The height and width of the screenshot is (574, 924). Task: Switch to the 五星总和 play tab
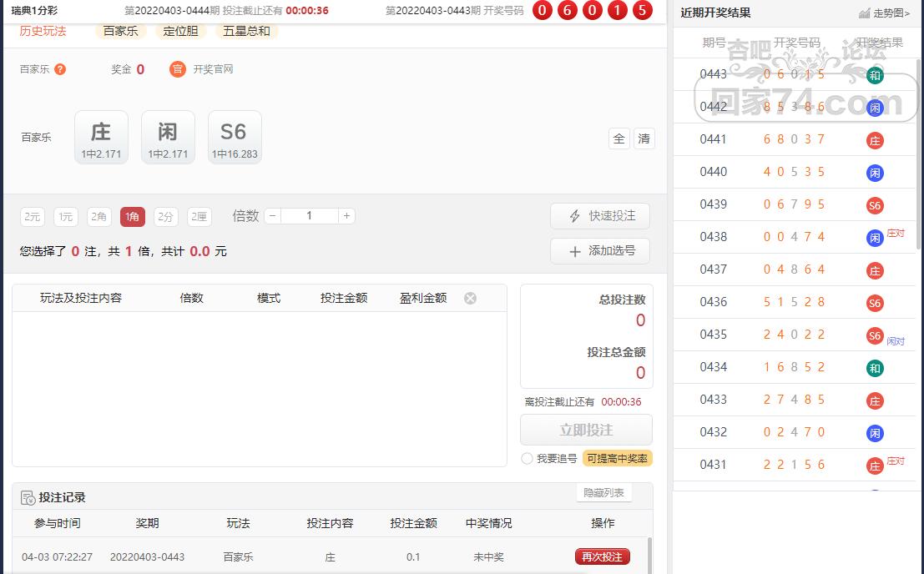[247, 31]
